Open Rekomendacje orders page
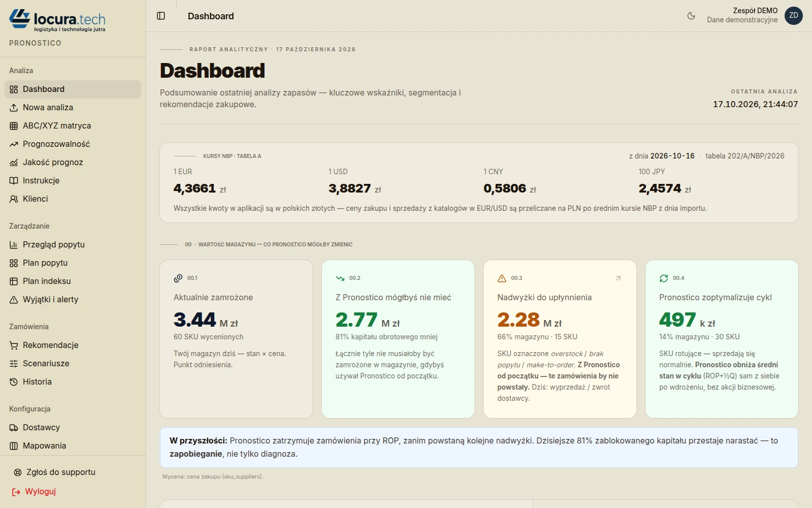 73,345
